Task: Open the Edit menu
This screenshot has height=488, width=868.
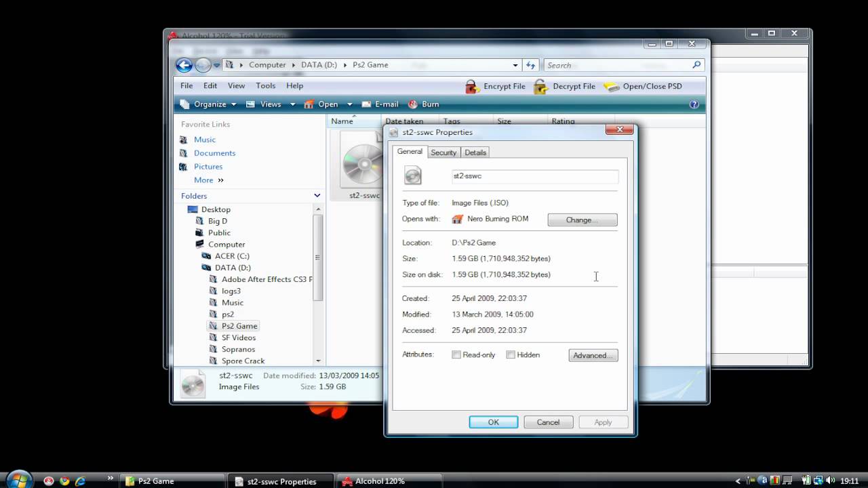Action: click(x=210, y=86)
